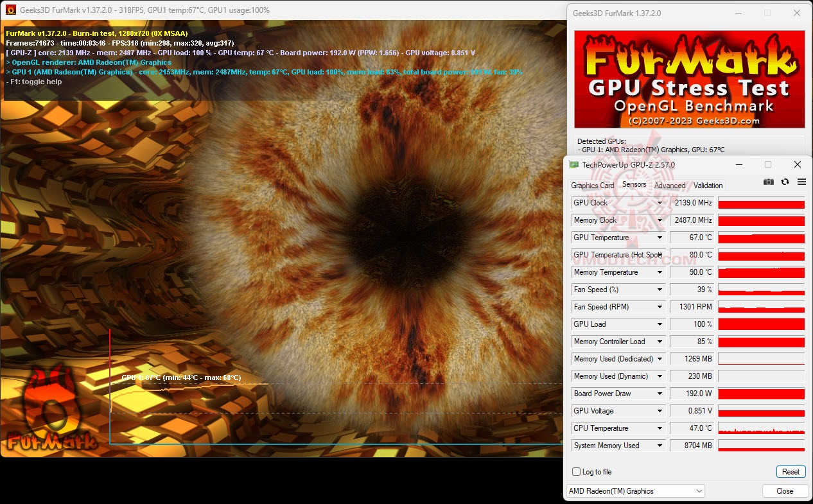Click FurMark flame icon in render window title bar
This screenshot has width=813, height=504.
[x=10, y=10]
